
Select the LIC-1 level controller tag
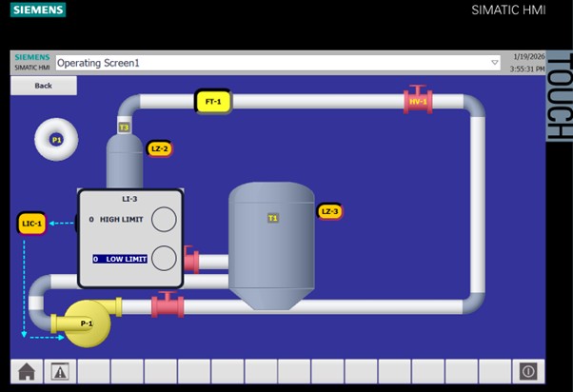(32, 224)
